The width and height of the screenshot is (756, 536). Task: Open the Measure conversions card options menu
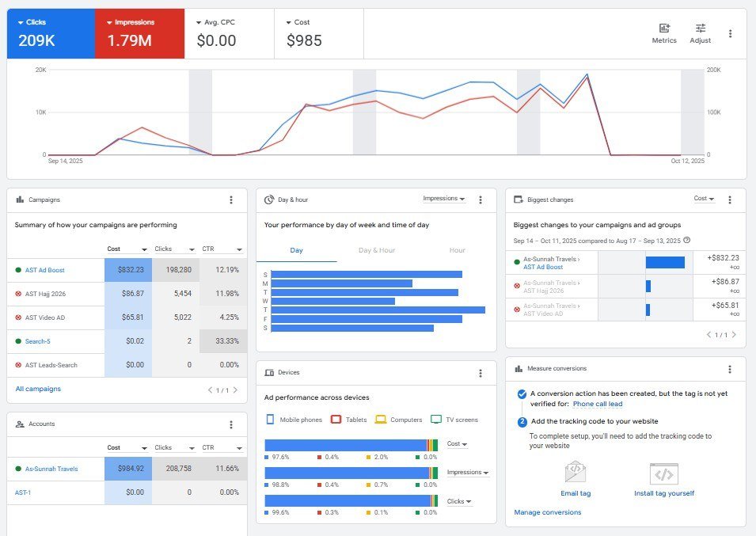729,369
